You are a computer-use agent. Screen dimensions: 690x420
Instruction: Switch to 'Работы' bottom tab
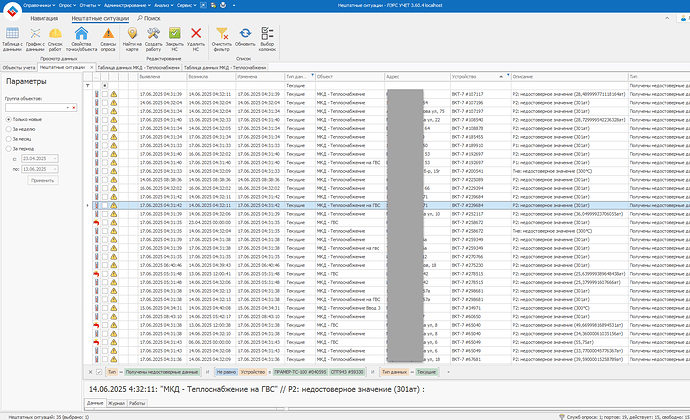[x=137, y=403]
